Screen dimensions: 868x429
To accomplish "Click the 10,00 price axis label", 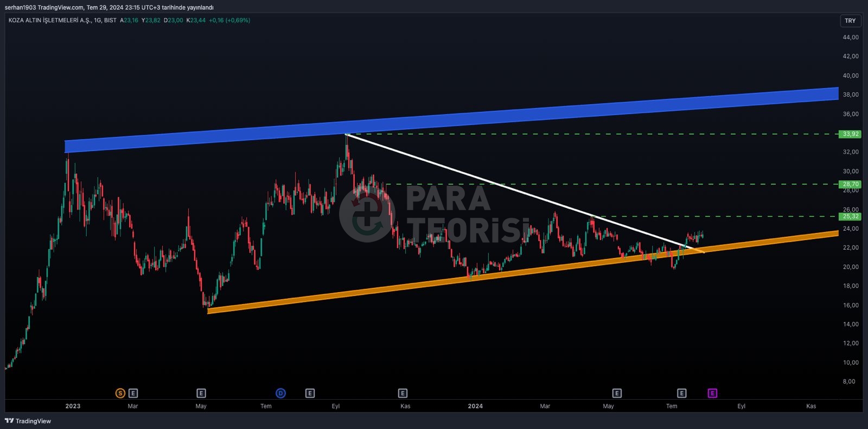I will 851,363.
